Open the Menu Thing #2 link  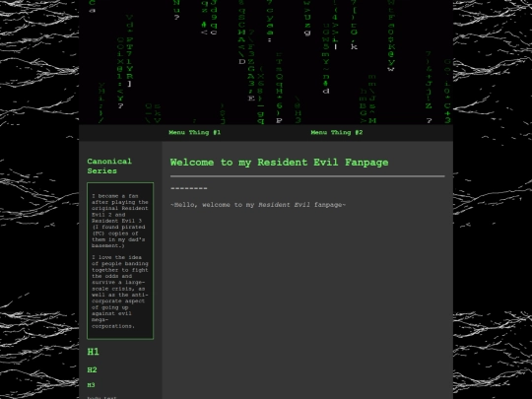click(337, 133)
